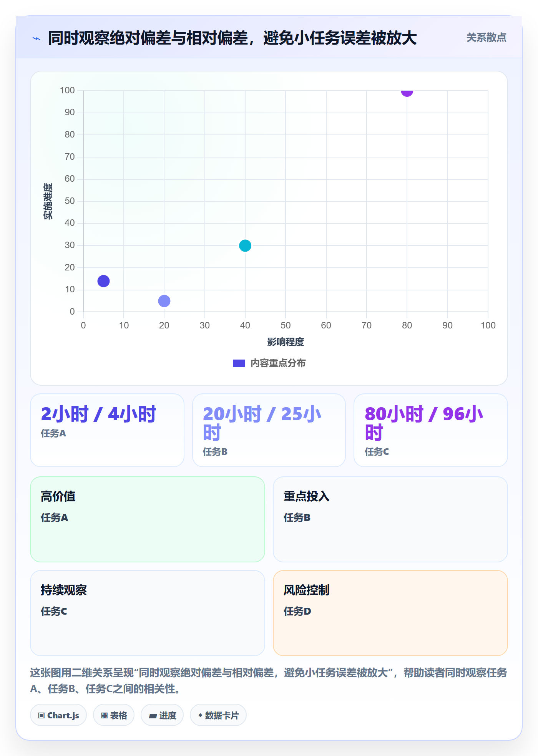Select the 80小时 / 96小时 任务C card
The image size is (538, 756).
pyautogui.click(x=431, y=430)
